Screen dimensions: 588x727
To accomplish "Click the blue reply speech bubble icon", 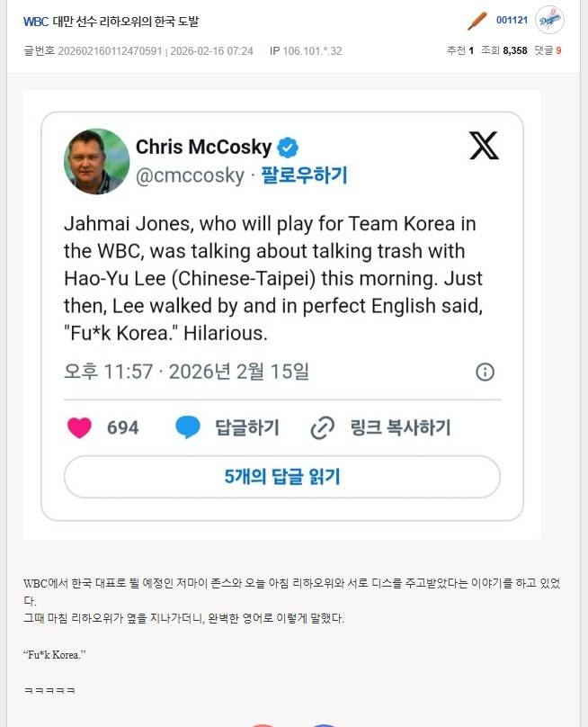I will (188, 427).
